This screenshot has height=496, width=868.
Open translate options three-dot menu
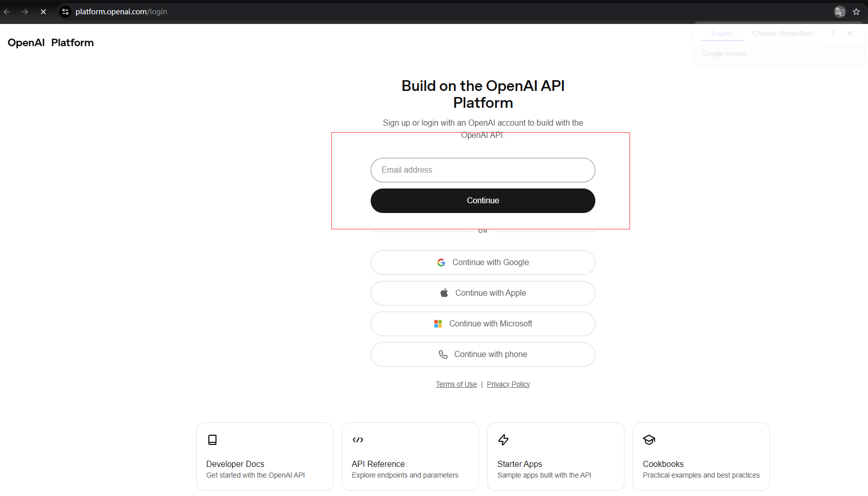point(833,33)
